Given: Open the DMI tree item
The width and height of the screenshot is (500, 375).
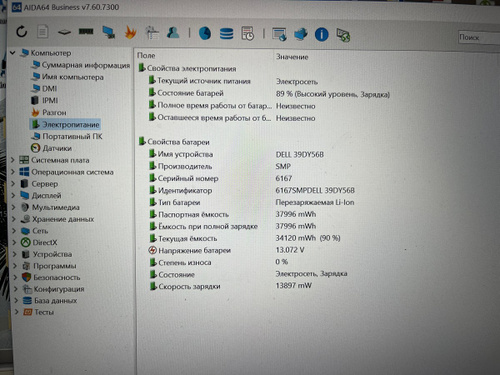Looking at the screenshot, I should click(x=49, y=89).
